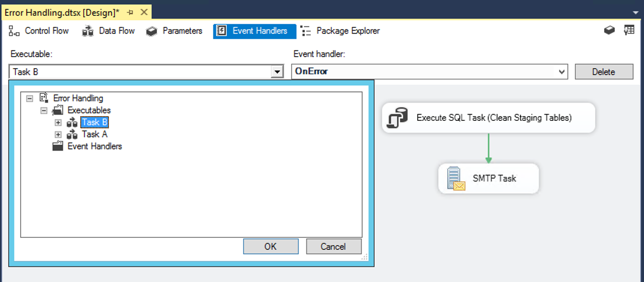
Task: Click the package icon in top-right toolbar
Action: [x=609, y=30]
